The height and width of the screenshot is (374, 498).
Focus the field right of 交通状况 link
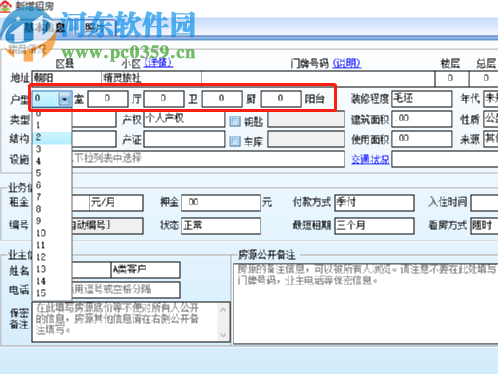[445, 160]
